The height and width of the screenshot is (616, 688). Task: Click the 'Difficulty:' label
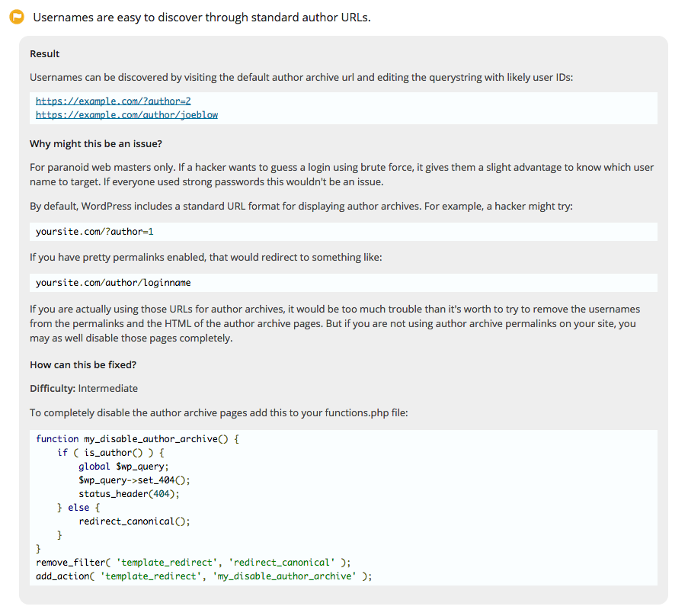tap(53, 389)
